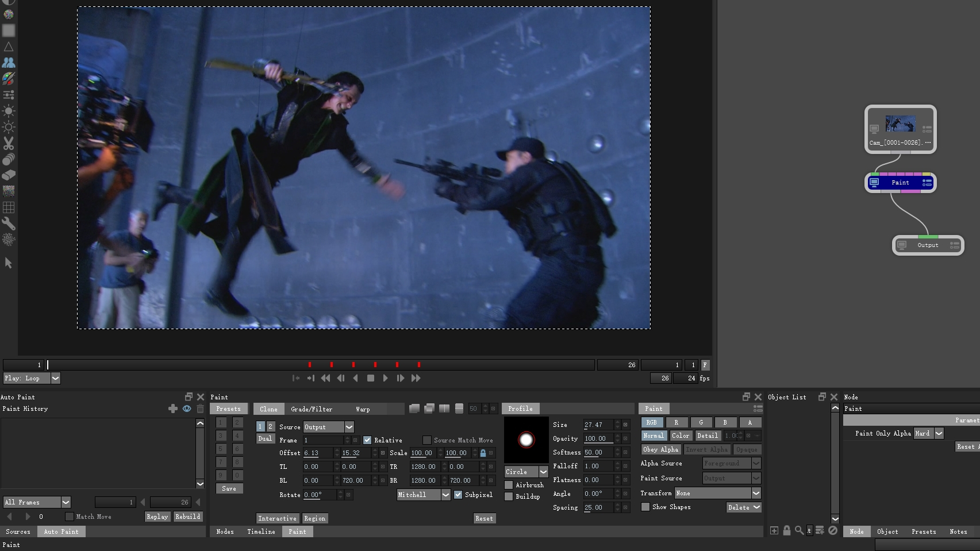Viewport: 980px width, 551px height.
Task: Select the scissors cut tool
Action: (9, 143)
